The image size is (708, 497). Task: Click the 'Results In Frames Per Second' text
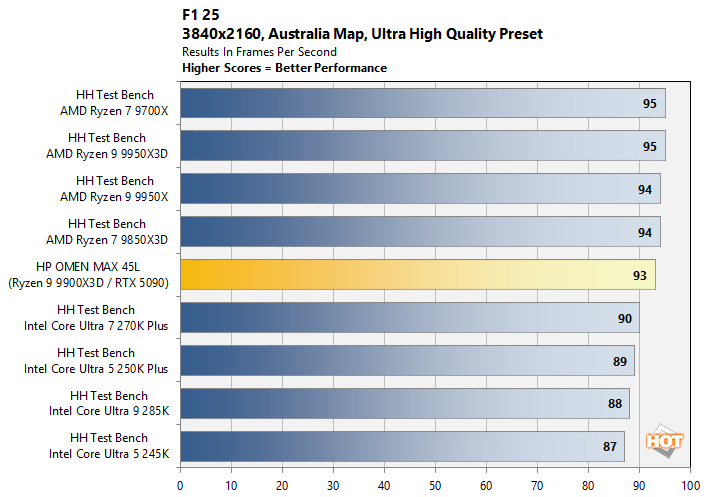pyautogui.click(x=259, y=52)
